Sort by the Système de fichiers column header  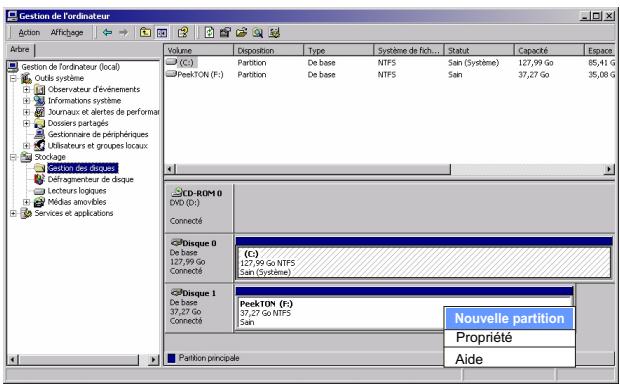click(x=409, y=51)
